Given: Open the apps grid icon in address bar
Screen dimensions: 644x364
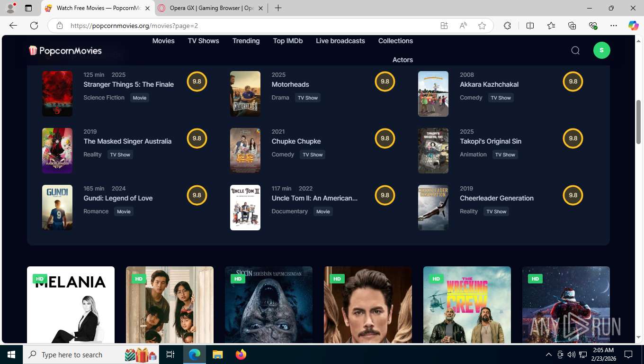Looking at the screenshot, I should (444, 26).
